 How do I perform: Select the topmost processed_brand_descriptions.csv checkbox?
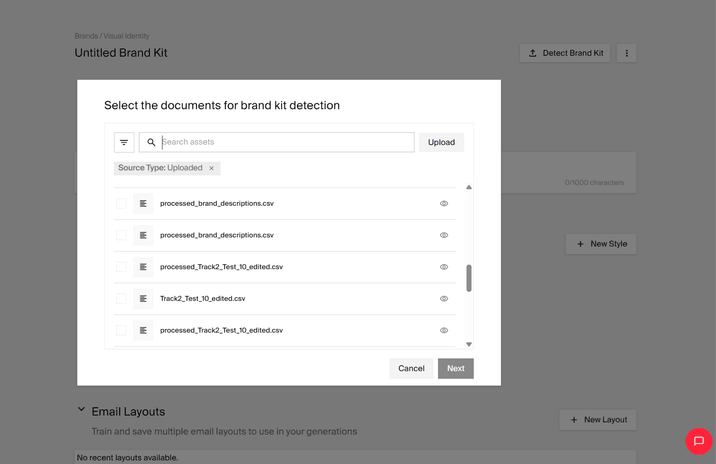(121, 204)
